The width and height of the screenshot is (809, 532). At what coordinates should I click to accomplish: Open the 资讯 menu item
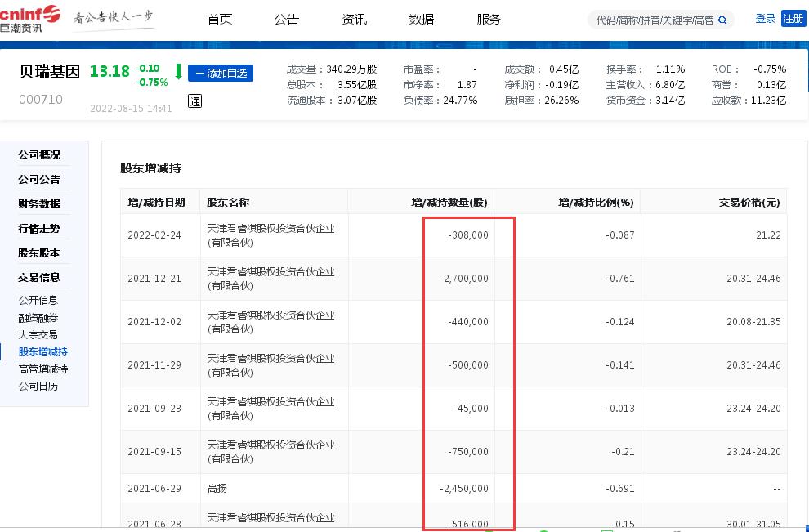354,19
